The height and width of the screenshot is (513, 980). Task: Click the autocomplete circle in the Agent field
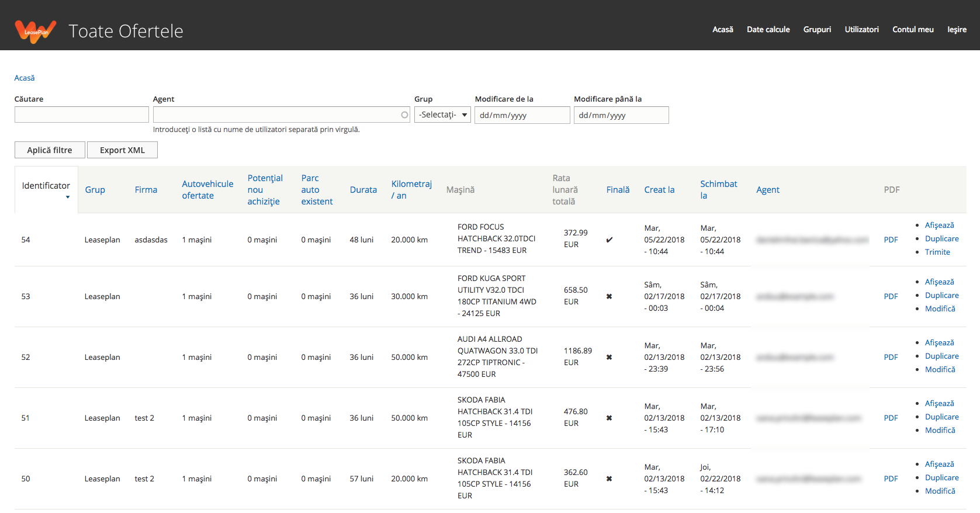click(404, 115)
